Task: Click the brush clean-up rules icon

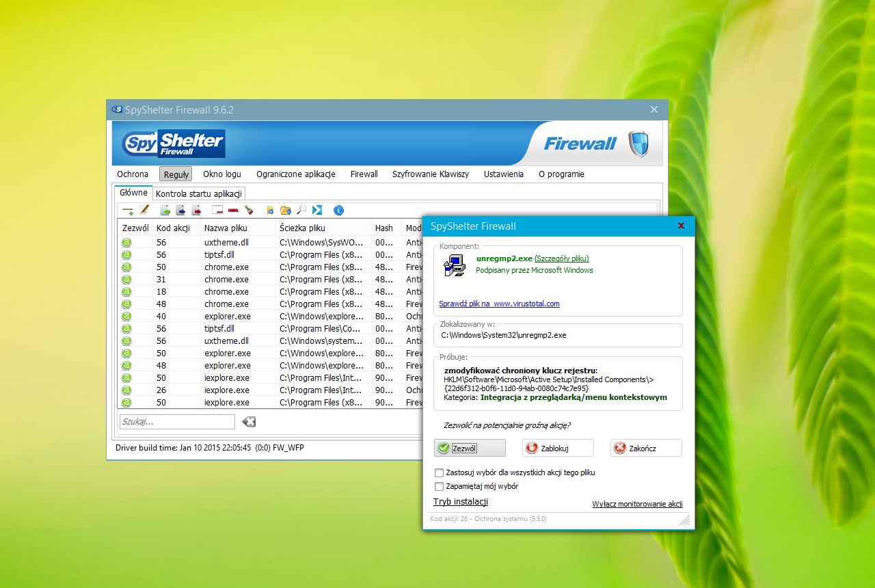Action: click(249, 210)
